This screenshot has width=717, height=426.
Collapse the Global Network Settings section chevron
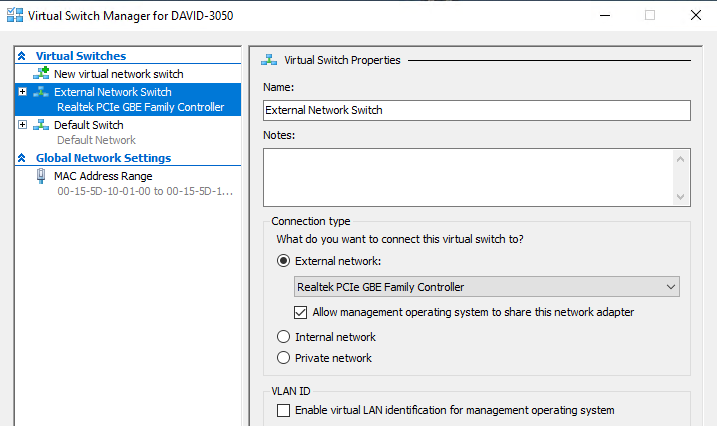pyautogui.click(x=21, y=158)
